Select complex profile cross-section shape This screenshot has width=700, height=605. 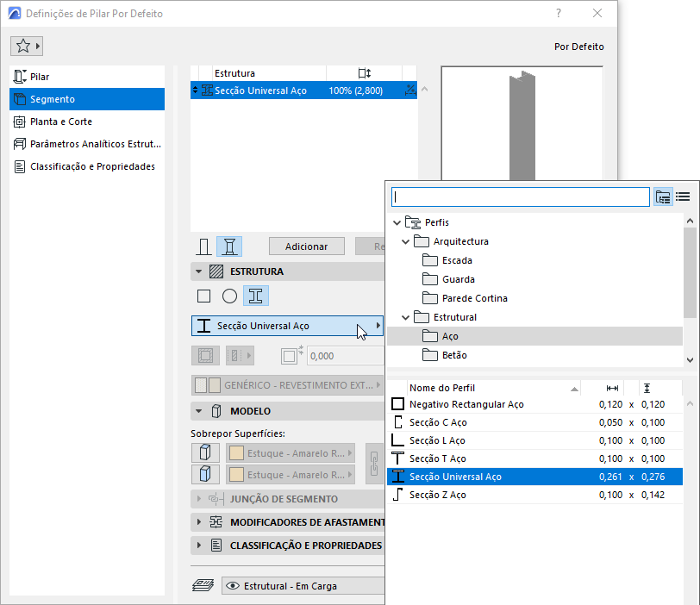(x=256, y=296)
